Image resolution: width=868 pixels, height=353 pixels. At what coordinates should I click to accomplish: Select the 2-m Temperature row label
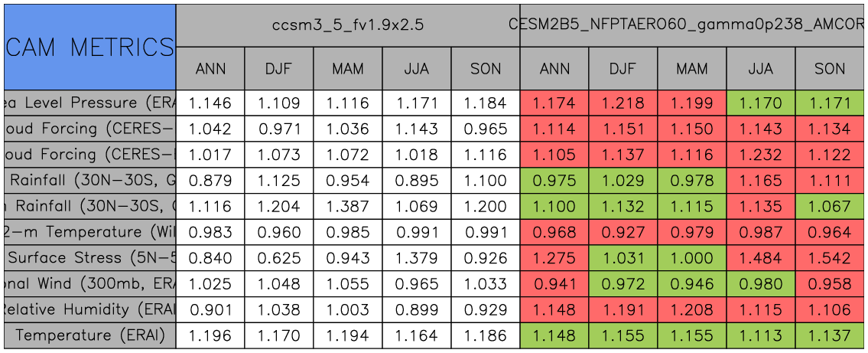point(89,232)
